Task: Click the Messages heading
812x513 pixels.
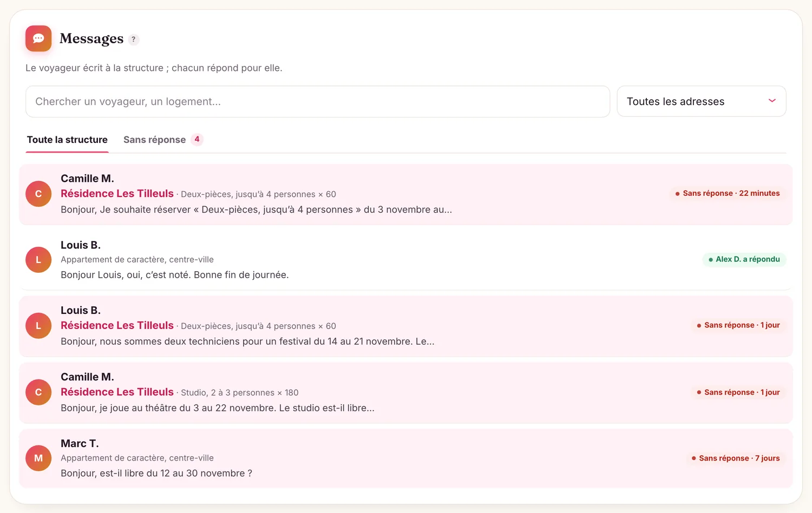Action: click(91, 39)
